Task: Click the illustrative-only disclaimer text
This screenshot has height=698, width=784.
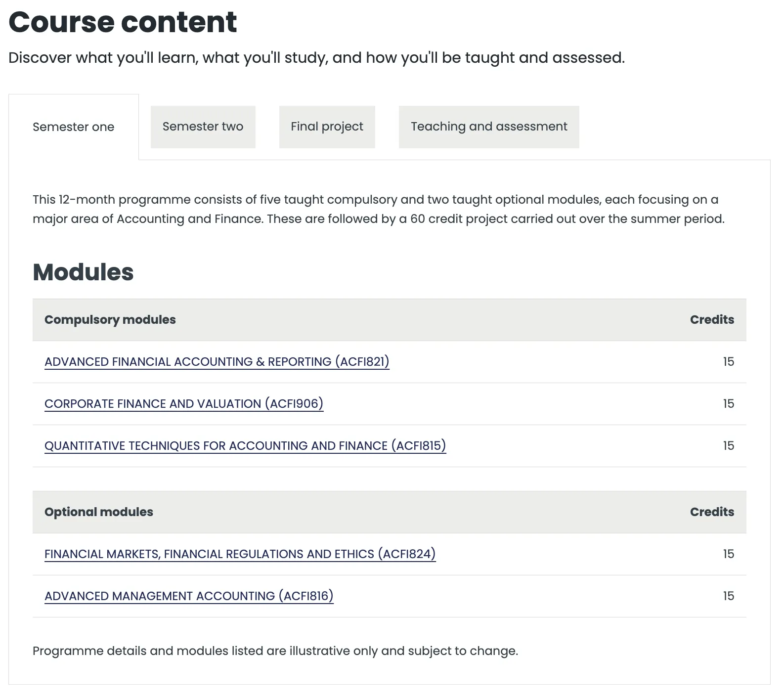Action: pos(275,651)
